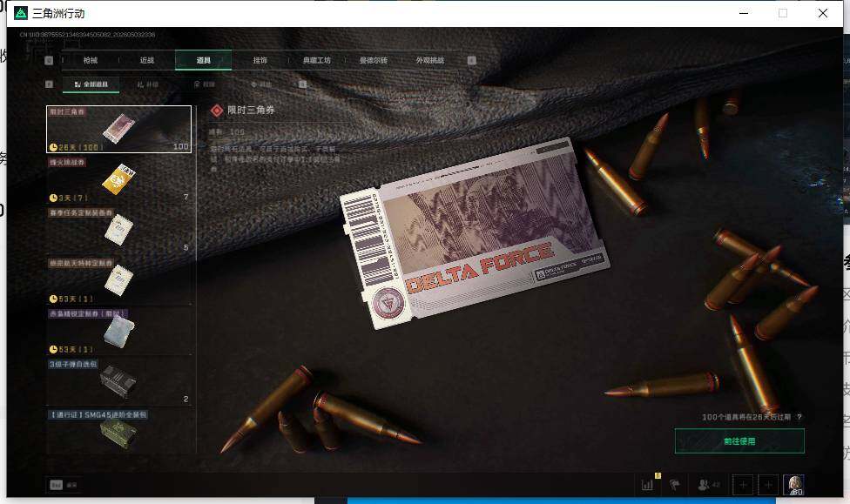
Task: Open the 外观挑战 tab
Action: [430, 60]
